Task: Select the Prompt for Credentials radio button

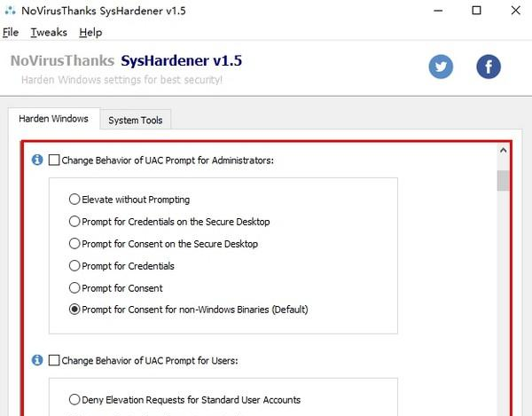Action: [x=74, y=266]
